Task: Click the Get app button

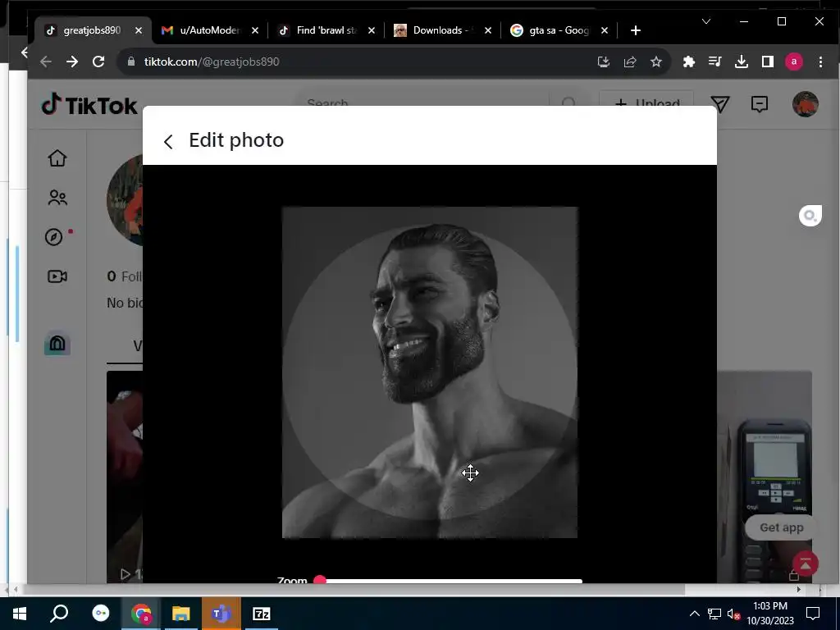Action: pos(781,527)
